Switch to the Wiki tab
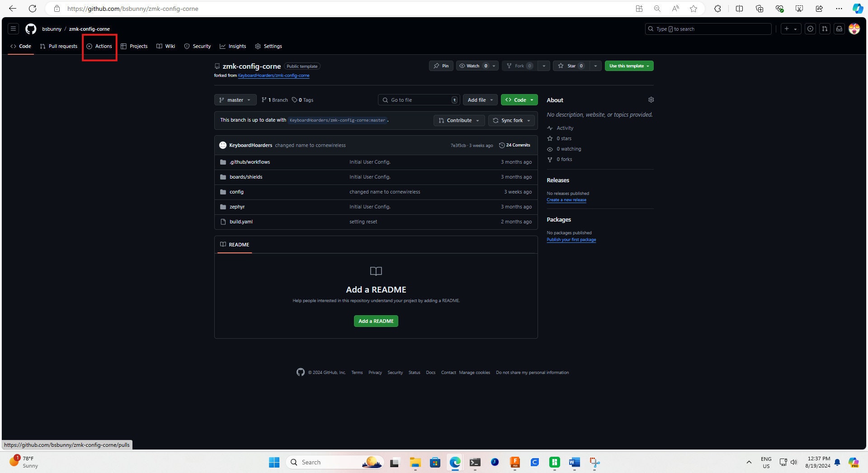This screenshot has height=473, width=868. point(165,46)
